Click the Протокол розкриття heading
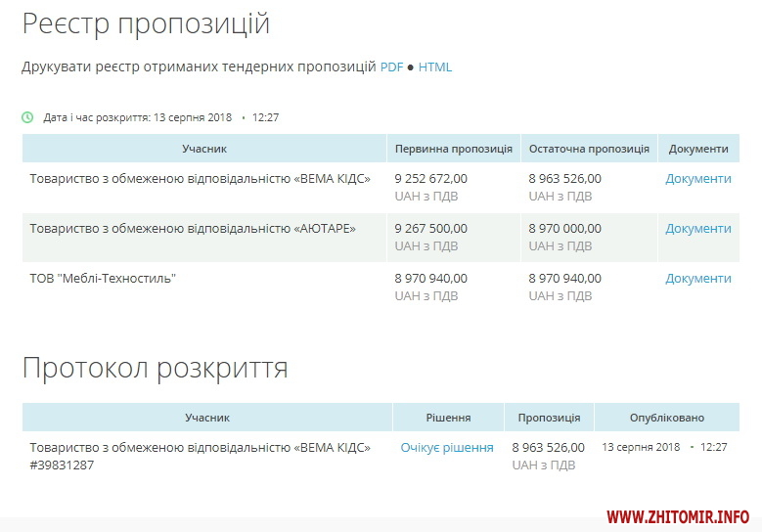The height and width of the screenshot is (532, 762). pos(155,368)
